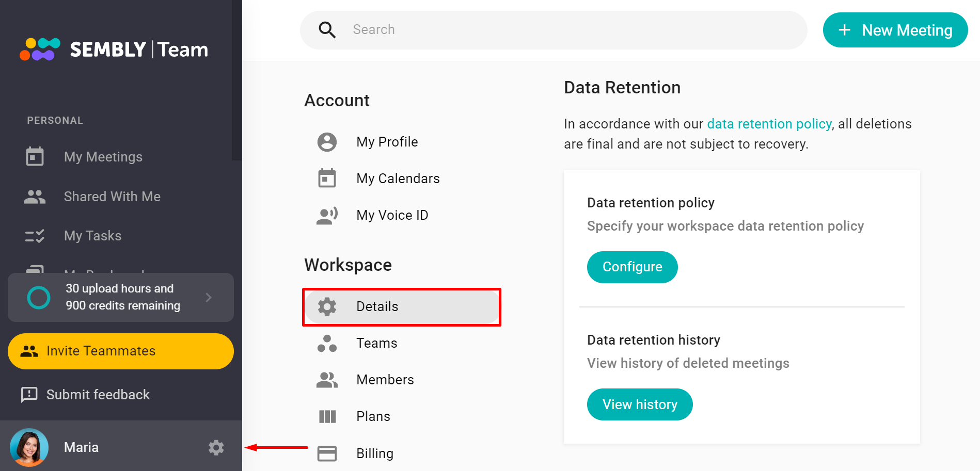Click the Invite Teammates button
Viewport: 980px width, 471px height.
[120, 351]
